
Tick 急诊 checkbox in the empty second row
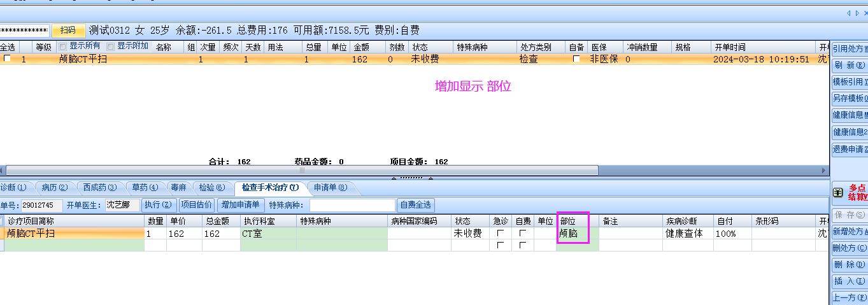pos(500,245)
